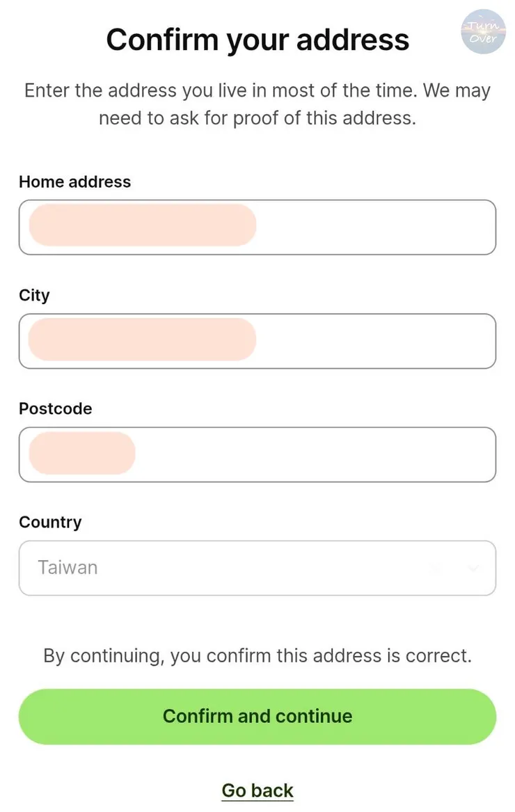This screenshot has width=515, height=812.
Task: Click the redacted block in City field
Action: (142, 340)
